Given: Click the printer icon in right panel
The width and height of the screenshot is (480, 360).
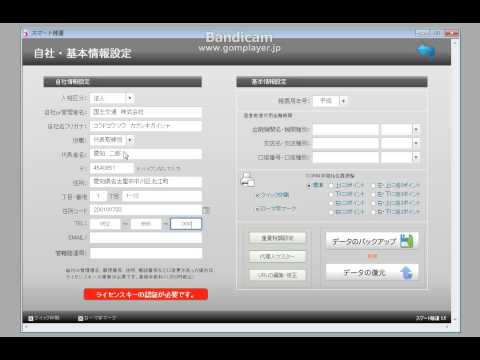Looking at the screenshot, I should pyautogui.click(x=248, y=179).
